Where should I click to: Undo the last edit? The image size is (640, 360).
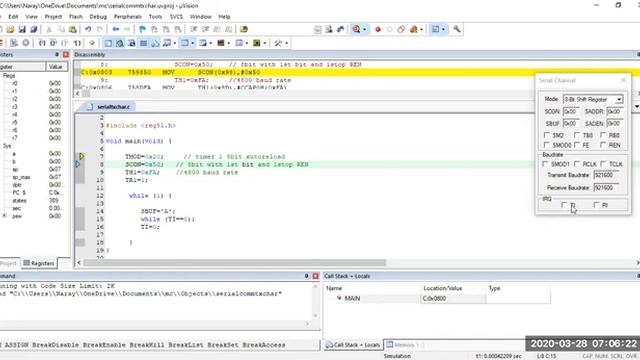point(88,29)
